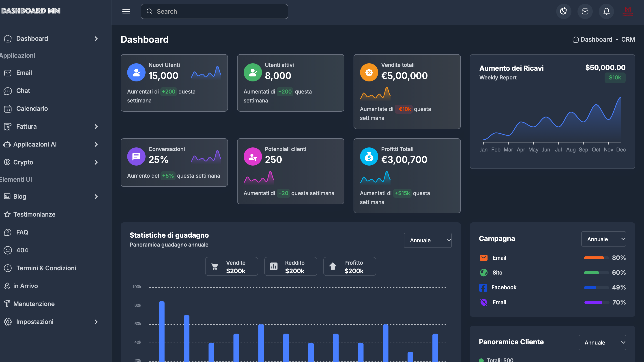The height and width of the screenshot is (362, 644).
Task: Open the mail inbox icon in header
Action: 585,11
